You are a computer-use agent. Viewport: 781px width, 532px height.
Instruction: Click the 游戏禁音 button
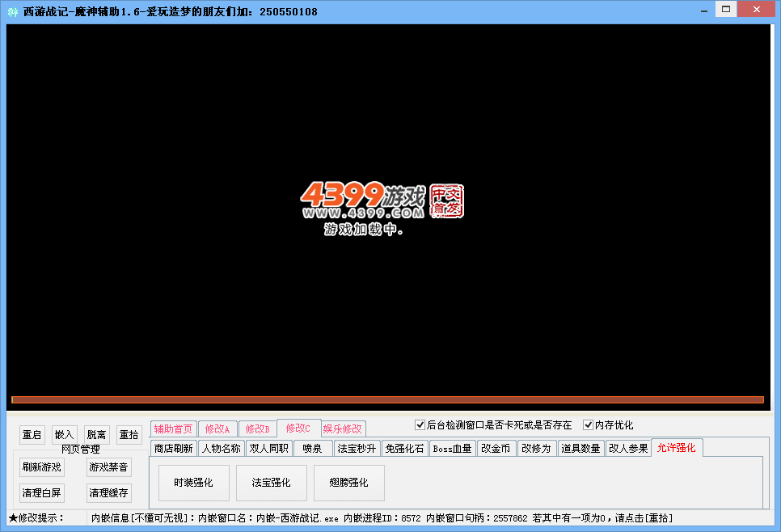click(108, 467)
